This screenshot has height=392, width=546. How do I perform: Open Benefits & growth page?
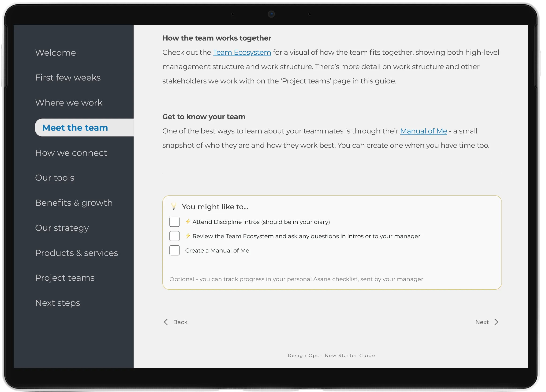coord(74,203)
